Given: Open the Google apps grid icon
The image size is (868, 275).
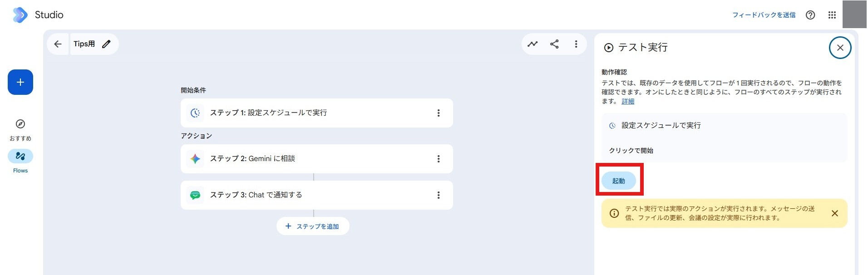Looking at the screenshot, I should tap(832, 15).
